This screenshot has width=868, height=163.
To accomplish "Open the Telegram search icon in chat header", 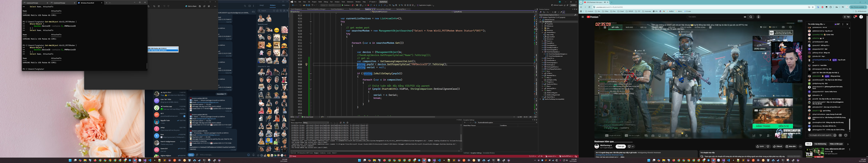I will coord(245,6).
